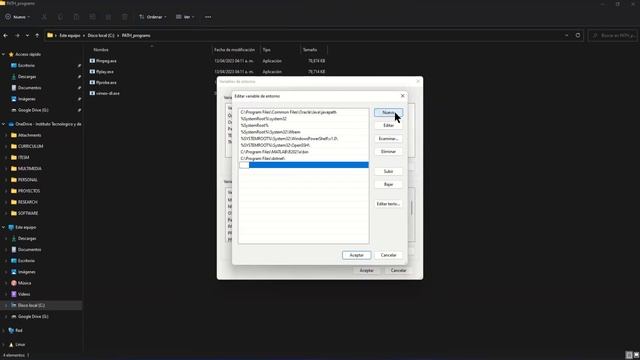Image resolution: width=640 pixels, height=360 pixels.
Task: Click the Bajar button
Action: 388,184
